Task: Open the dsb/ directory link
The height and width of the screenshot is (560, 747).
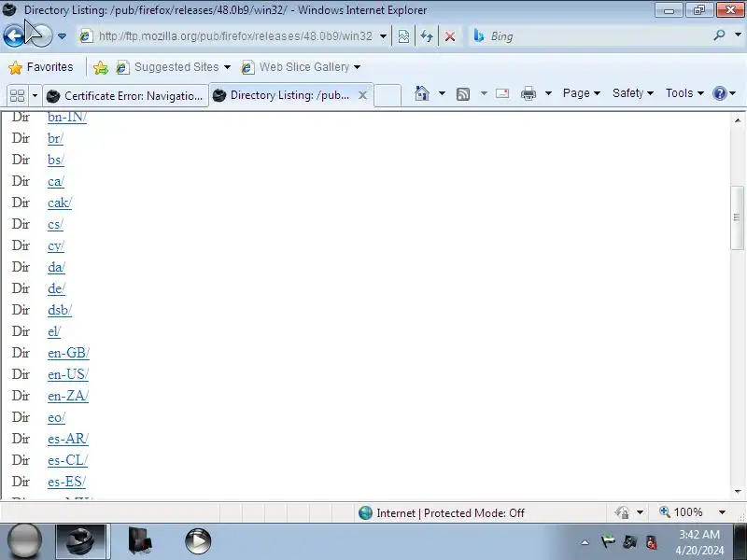Action: pos(60,310)
